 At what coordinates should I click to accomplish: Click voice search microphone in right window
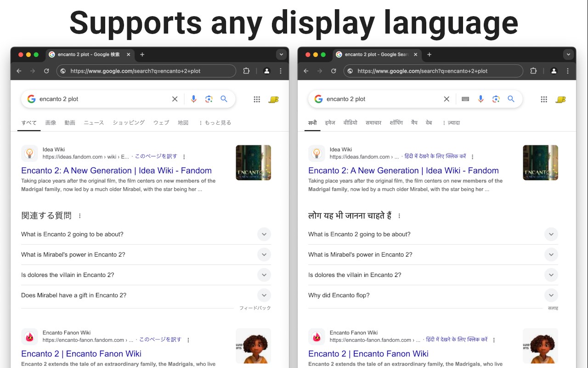pyautogui.click(x=481, y=99)
